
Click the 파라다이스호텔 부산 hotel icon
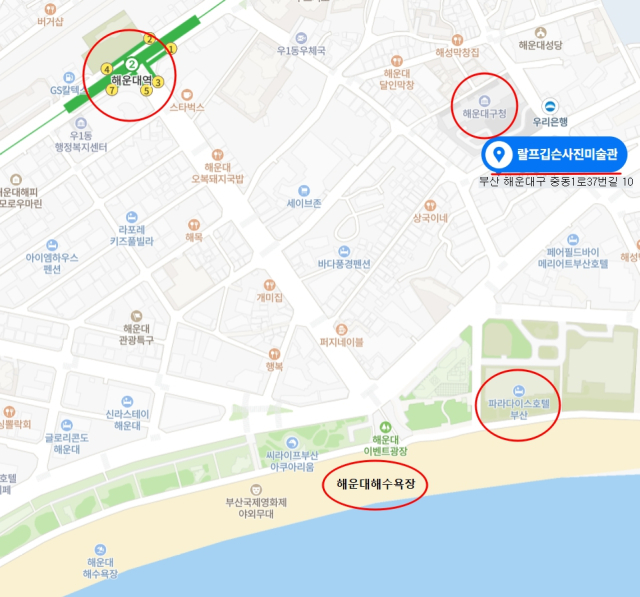[519, 391]
